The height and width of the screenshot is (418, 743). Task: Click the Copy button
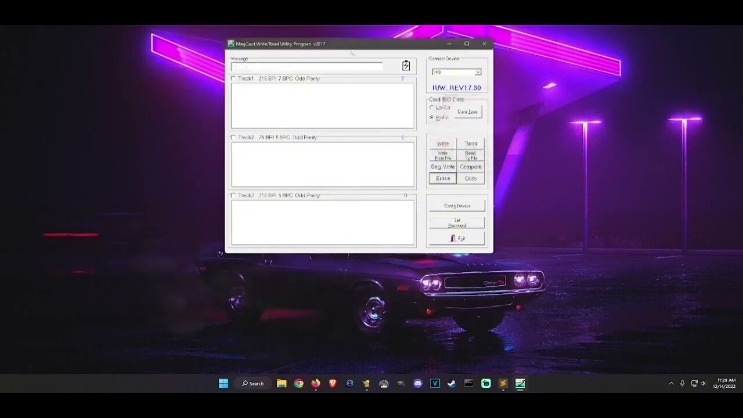click(x=471, y=178)
